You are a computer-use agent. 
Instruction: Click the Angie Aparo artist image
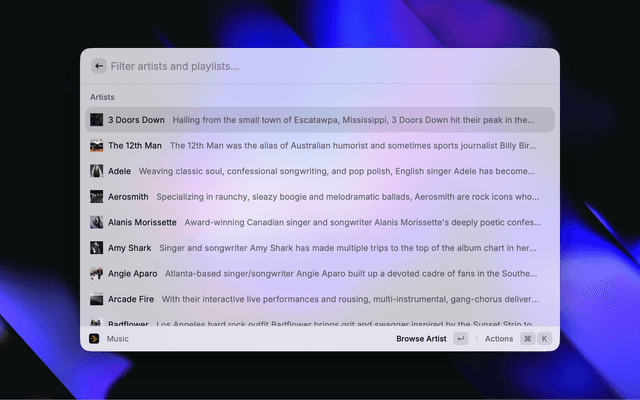(x=96, y=273)
